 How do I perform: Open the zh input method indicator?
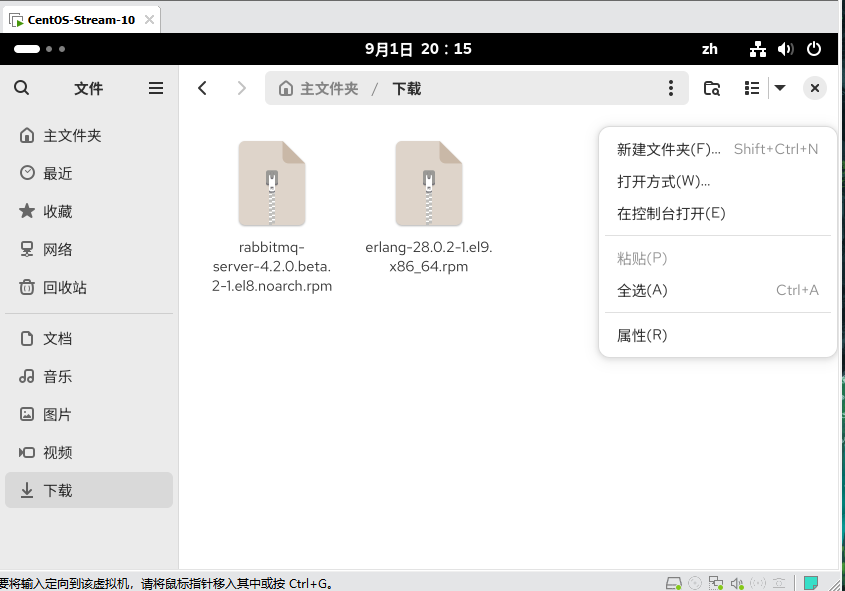pos(710,49)
